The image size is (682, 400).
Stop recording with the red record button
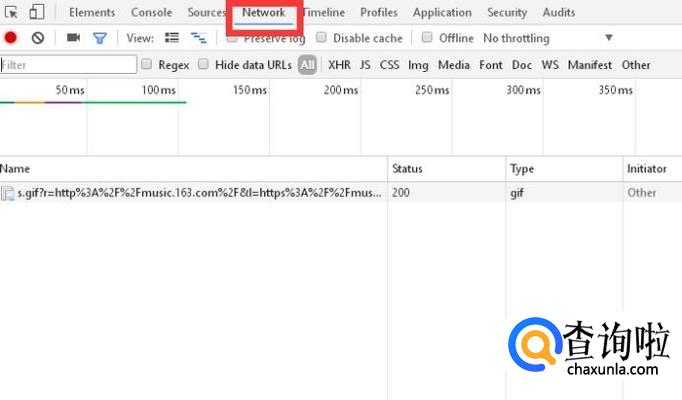pyautogui.click(x=10, y=38)
